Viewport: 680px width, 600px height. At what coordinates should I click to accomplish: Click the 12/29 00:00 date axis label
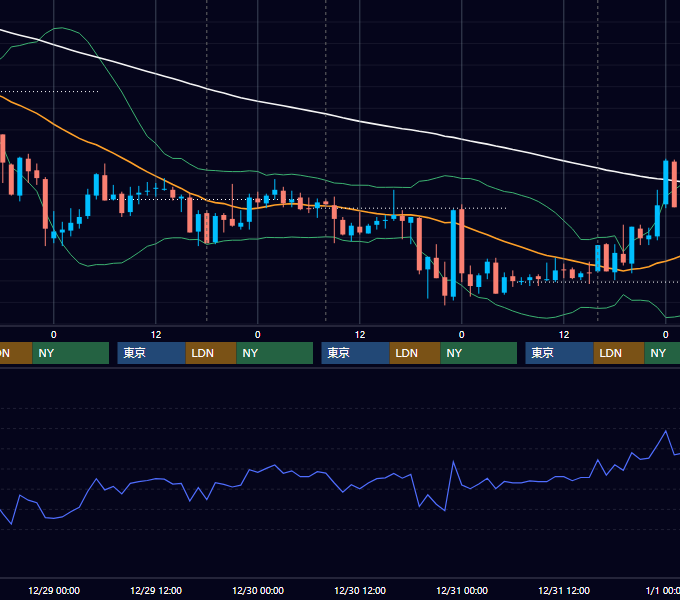54,590
